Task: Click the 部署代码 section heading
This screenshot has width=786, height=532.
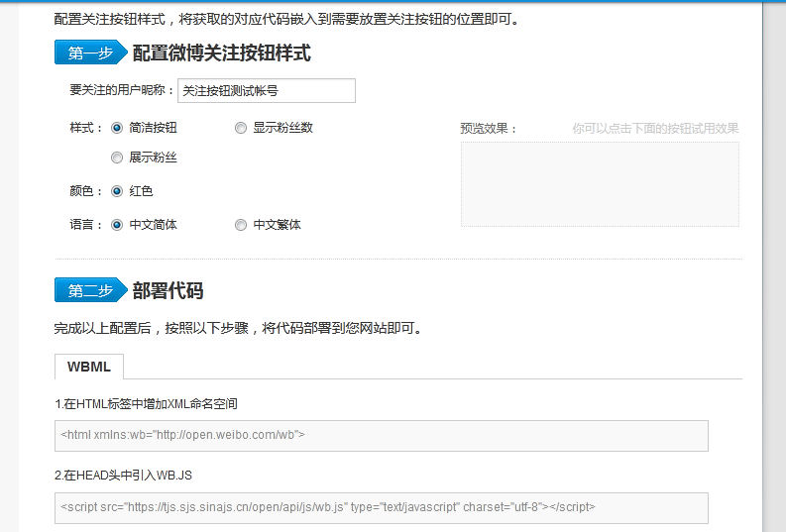Action: (x=168, y=290)
